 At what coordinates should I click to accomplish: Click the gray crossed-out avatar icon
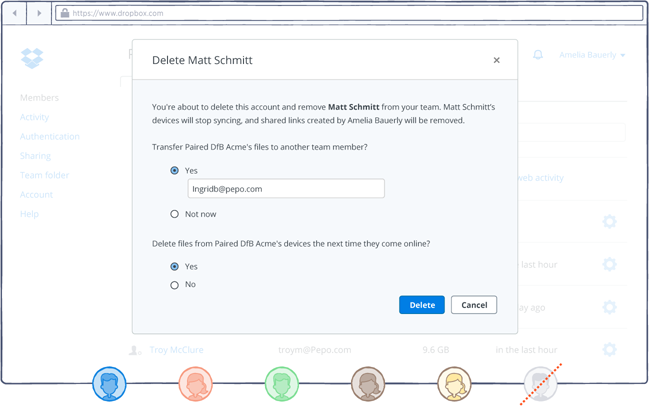pos(540,384)
